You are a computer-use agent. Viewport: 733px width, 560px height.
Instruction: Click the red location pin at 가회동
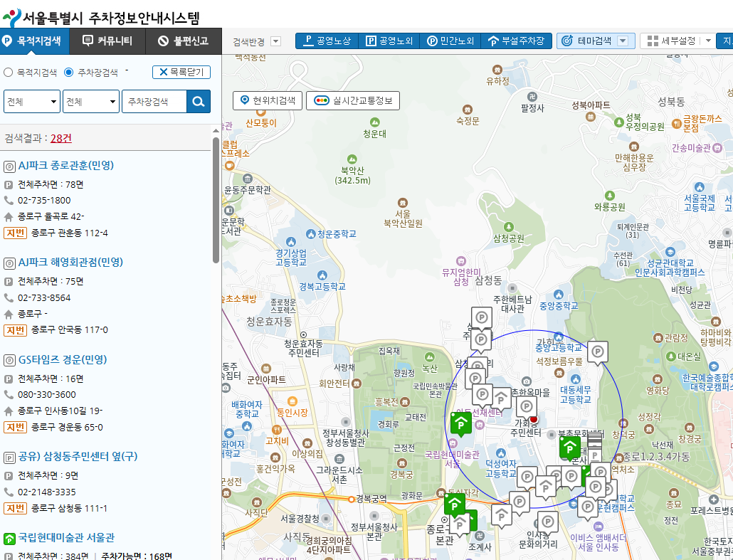534,419
